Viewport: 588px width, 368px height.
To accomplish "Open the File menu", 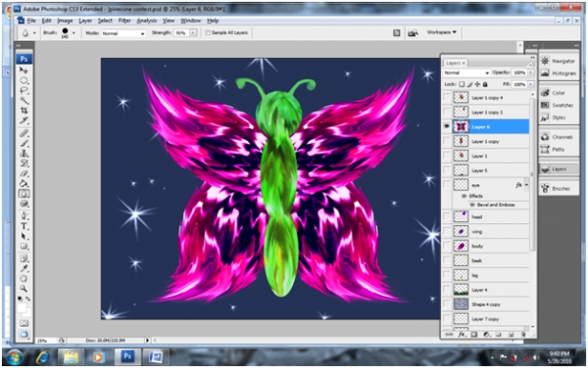I will pyautogui.click(x=31, y=21).
